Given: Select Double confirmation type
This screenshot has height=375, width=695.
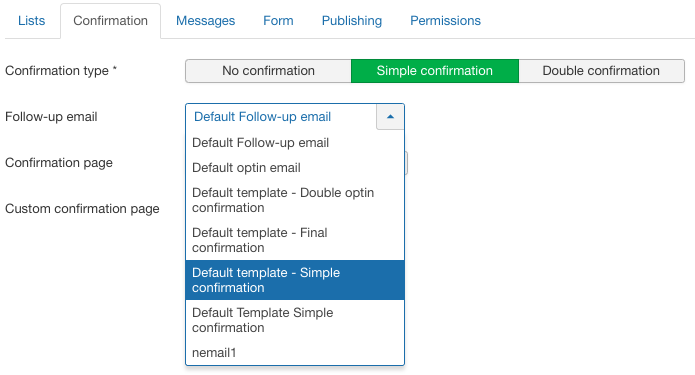Looking at the screenshot, I should click(x=601, y=71).
